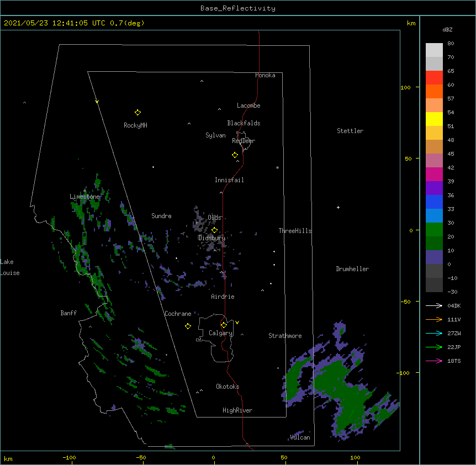Select the blue 33-36 dBZ color swatch
This screenshot has width=476, height=465.
[x=434, y=202]
